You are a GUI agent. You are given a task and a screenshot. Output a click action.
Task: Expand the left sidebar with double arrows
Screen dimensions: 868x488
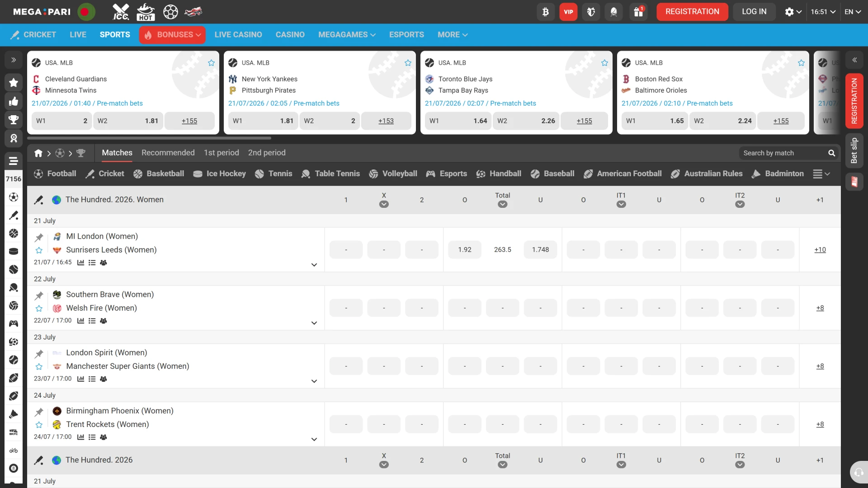14,60
